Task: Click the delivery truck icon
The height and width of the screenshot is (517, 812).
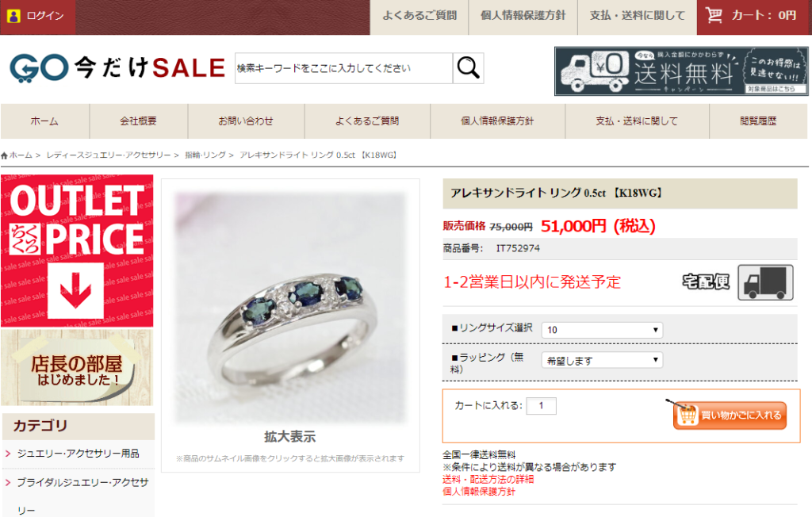Action: (765, 282)
